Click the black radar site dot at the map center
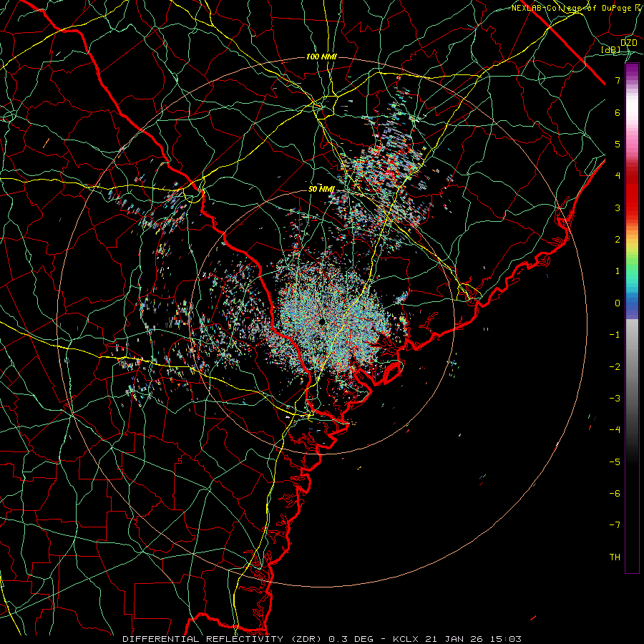 click(x=322, y=321)
